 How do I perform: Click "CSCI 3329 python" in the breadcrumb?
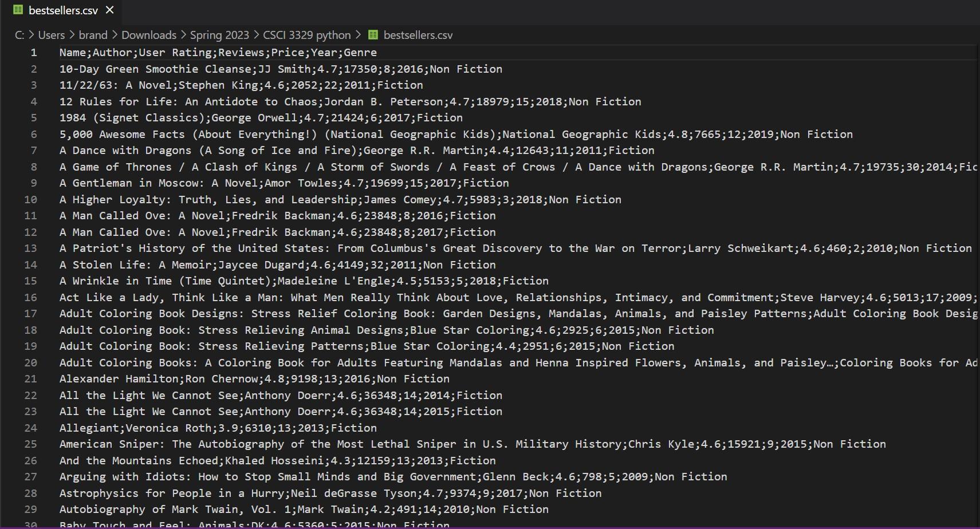pos(307,35)
